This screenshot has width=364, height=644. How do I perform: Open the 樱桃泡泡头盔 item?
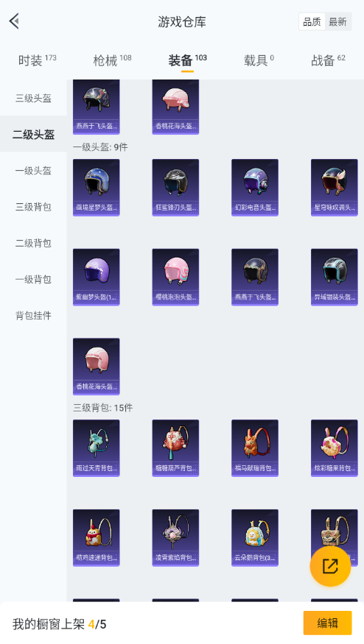coord(175,277)
